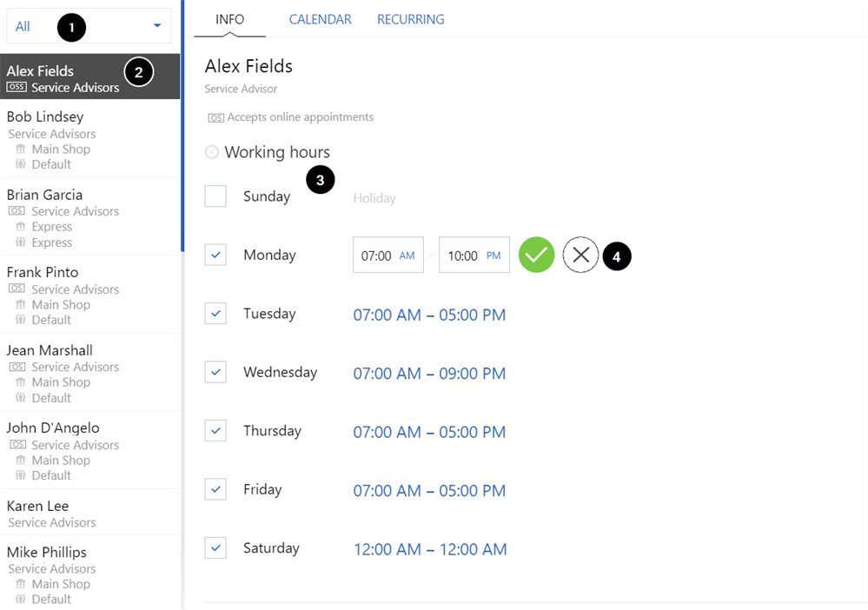Screen dimensions: 868x610
Task: Switch to the CALENDAR tab
Action: 320,19
